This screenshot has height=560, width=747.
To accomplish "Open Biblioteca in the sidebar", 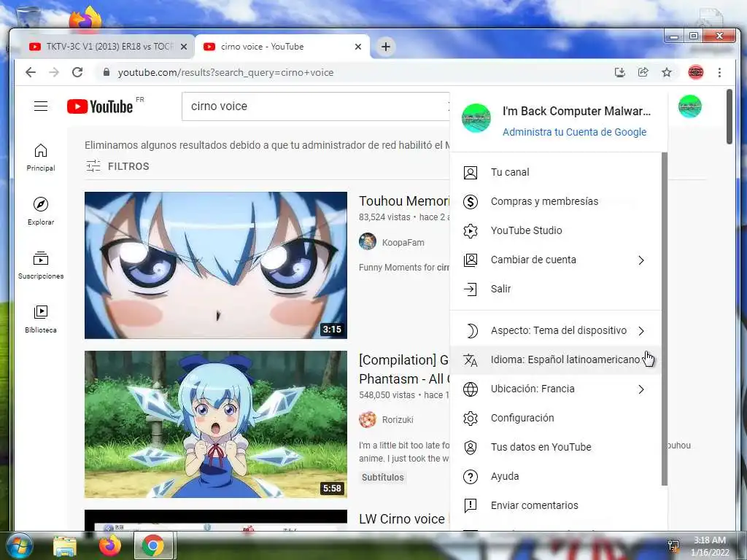I will pos(41,319).
